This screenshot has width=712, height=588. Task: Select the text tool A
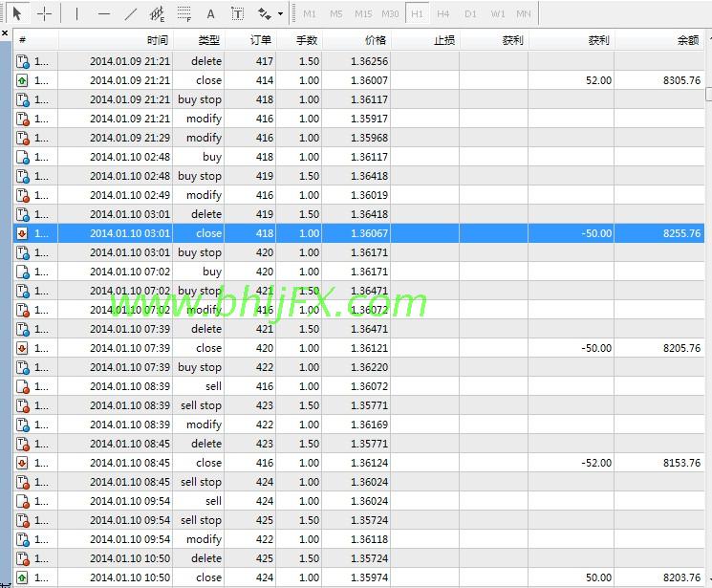[x=210, y=14]
